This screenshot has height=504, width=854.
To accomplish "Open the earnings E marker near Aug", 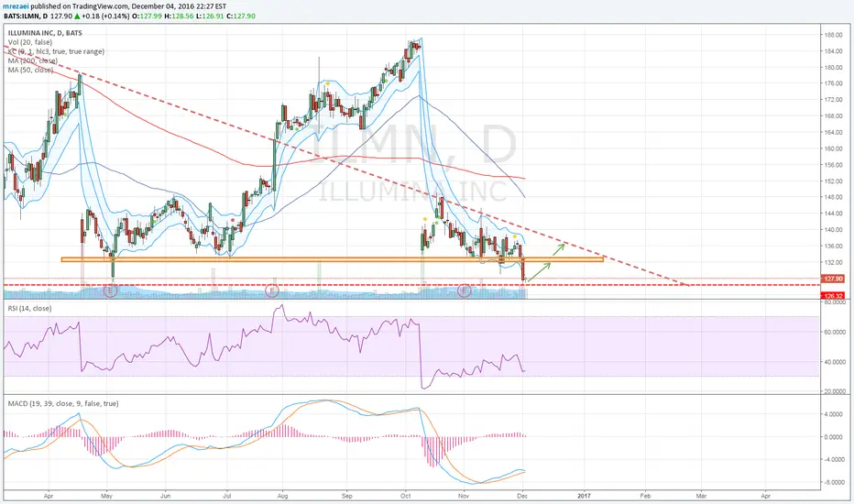I will click(272, 291).
